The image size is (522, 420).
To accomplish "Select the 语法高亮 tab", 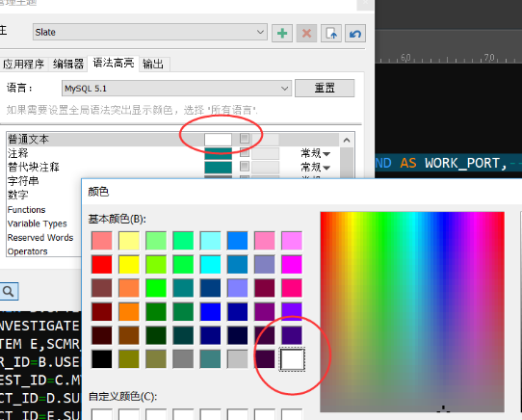I will point(114,63).
